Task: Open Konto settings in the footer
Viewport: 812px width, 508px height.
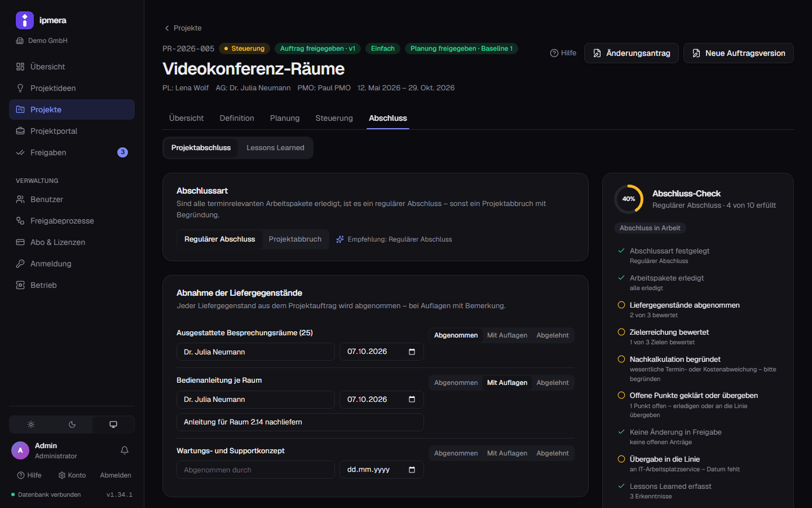Action: point(72,475)
